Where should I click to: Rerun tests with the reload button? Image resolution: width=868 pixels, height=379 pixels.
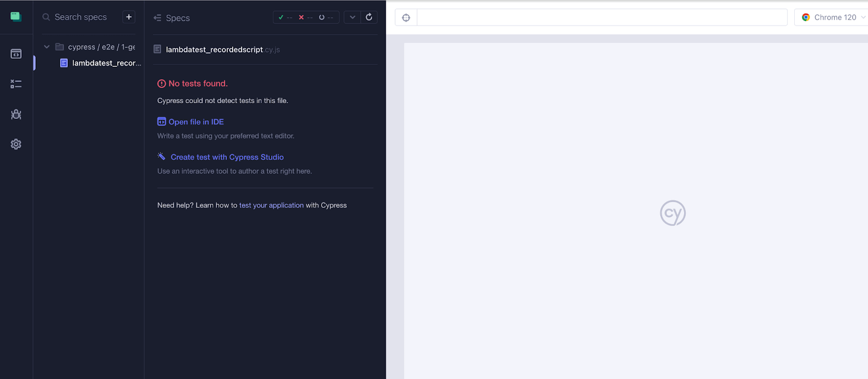click(369, 17)
